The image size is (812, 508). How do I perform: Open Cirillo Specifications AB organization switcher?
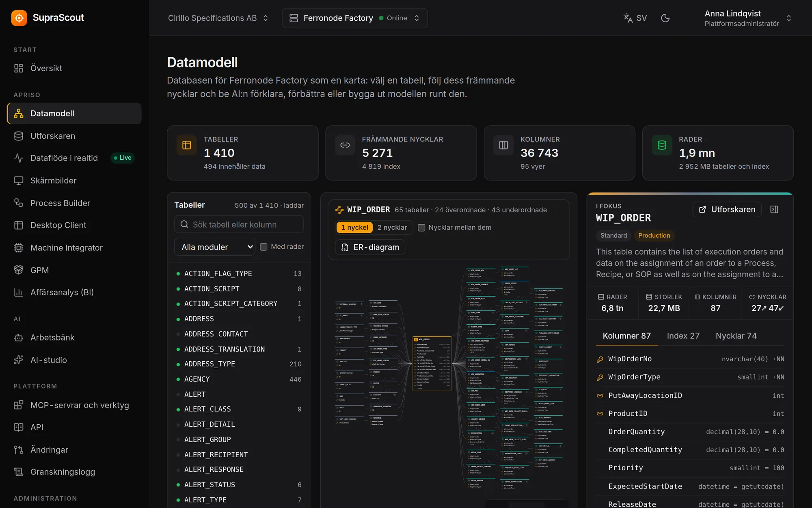pyautogui.click(x=218, y=18)
